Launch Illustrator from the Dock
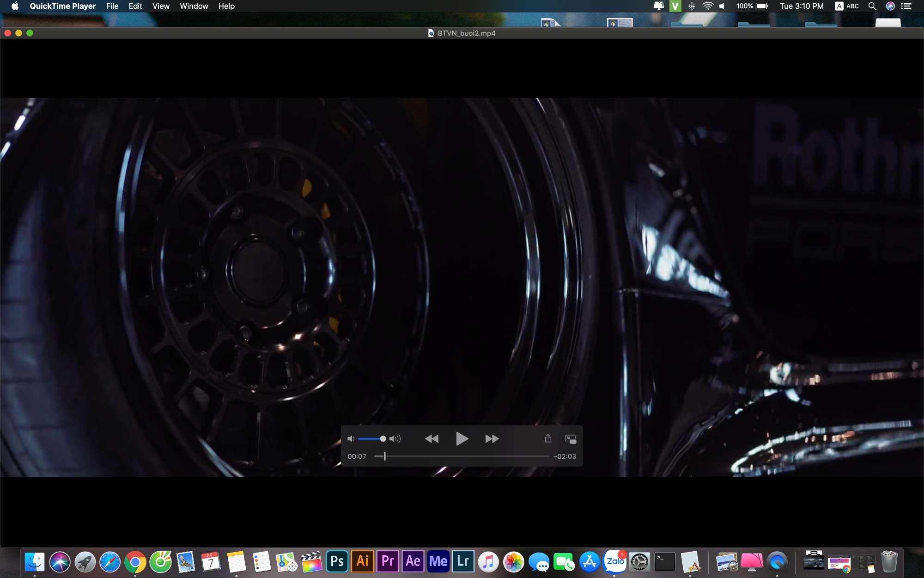 363,561
